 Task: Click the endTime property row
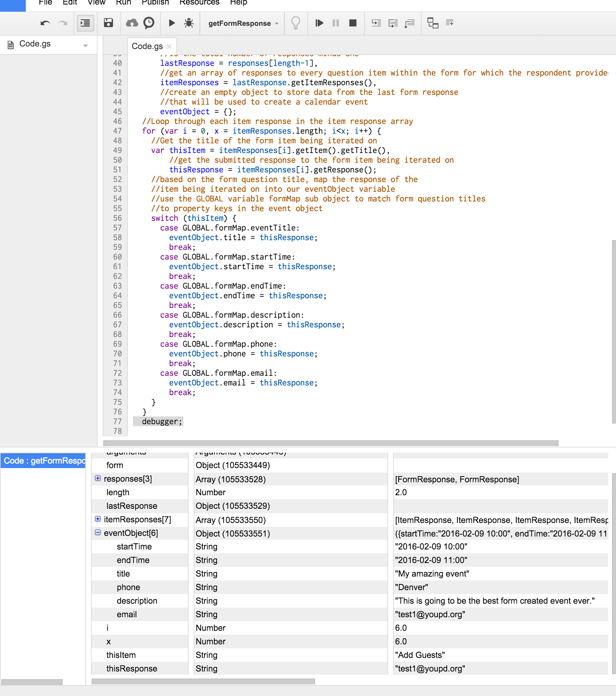(x=350, y=560)
